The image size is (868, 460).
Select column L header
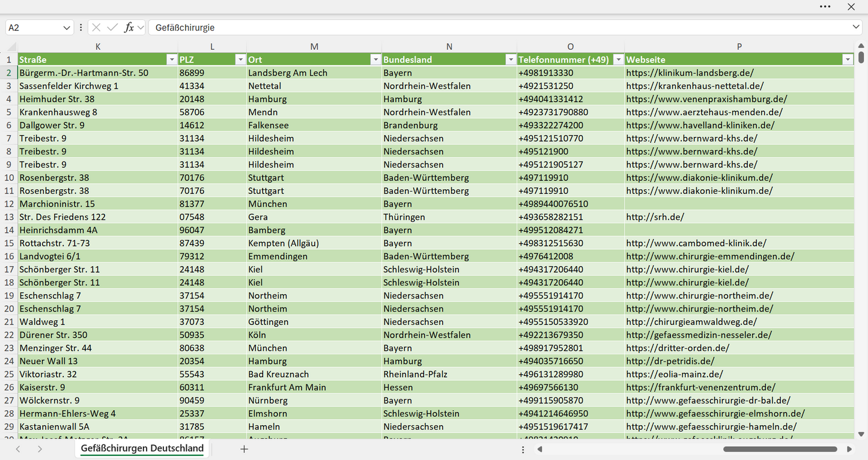(212, 47)
